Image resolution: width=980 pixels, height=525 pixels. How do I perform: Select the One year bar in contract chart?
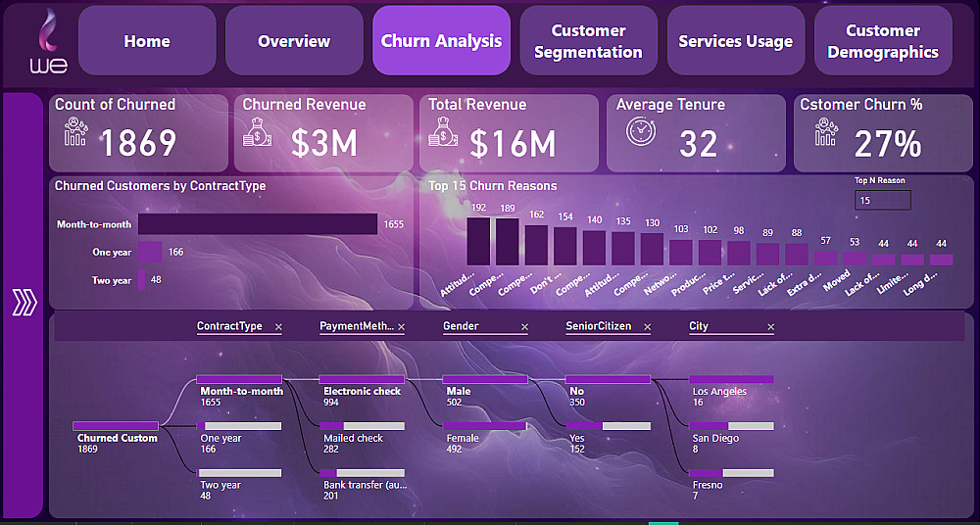[150, 253]
